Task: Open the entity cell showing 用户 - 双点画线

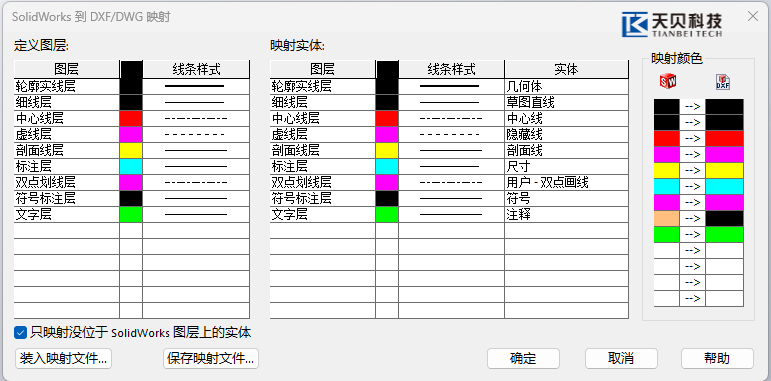Action: click(566, 182)
